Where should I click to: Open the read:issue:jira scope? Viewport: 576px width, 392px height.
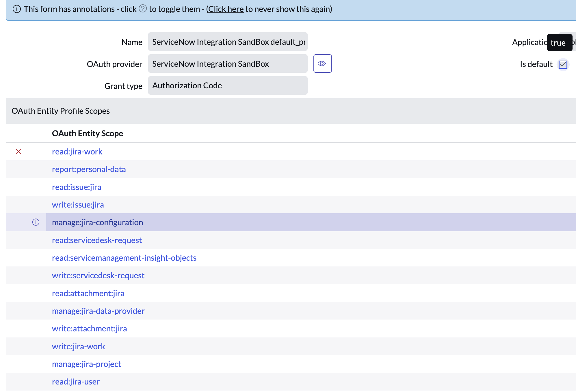77,187
